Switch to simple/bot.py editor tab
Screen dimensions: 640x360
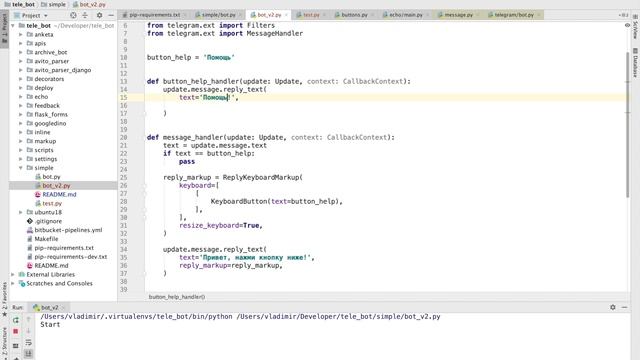click(218, 15)
